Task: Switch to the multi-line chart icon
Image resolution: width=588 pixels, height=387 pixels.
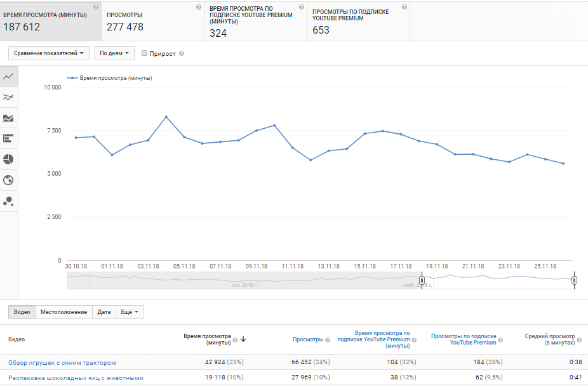Action: 9,97
